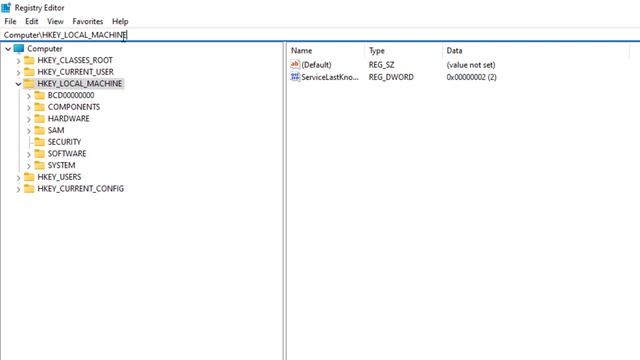Click the HKEY_LOCAL_MACHINE folder icon

click(29, 84)
